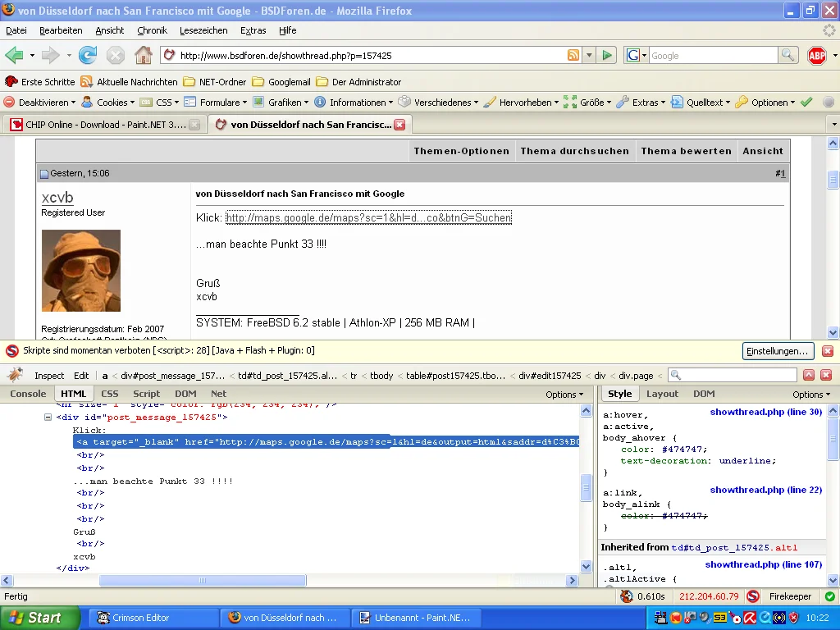This screenshot has height=630, width=840.
Task: Open the Windows Start menu
Action: [x=39, y=618]
